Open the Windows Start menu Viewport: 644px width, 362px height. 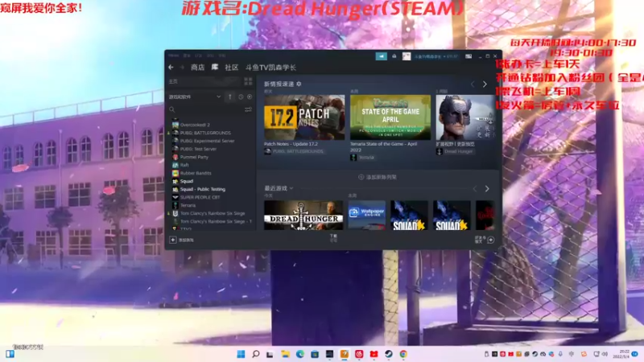pos(241,354)
